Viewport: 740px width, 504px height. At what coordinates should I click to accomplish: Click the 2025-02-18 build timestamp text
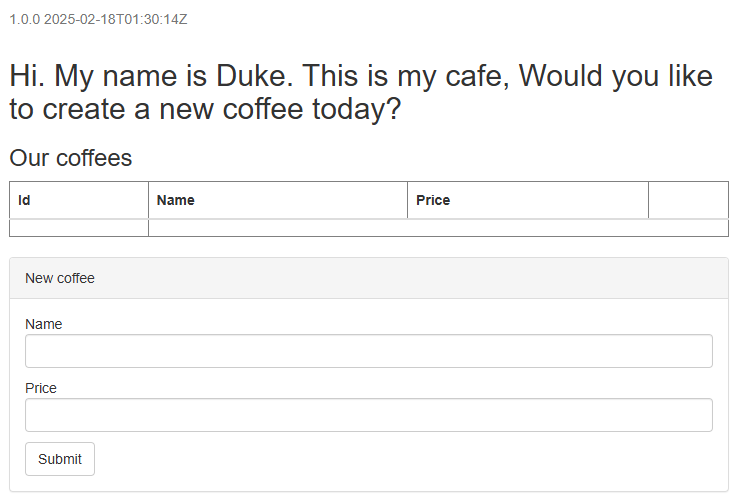pyautogui.click(x=116, y=19)
